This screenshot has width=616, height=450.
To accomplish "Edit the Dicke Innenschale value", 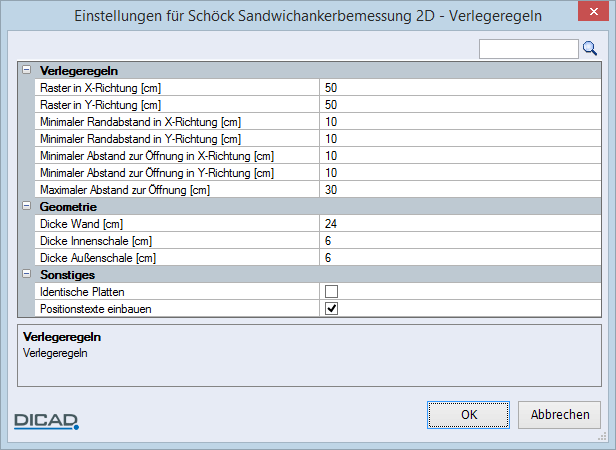I will pyautogui.click(x=460, y=241).
